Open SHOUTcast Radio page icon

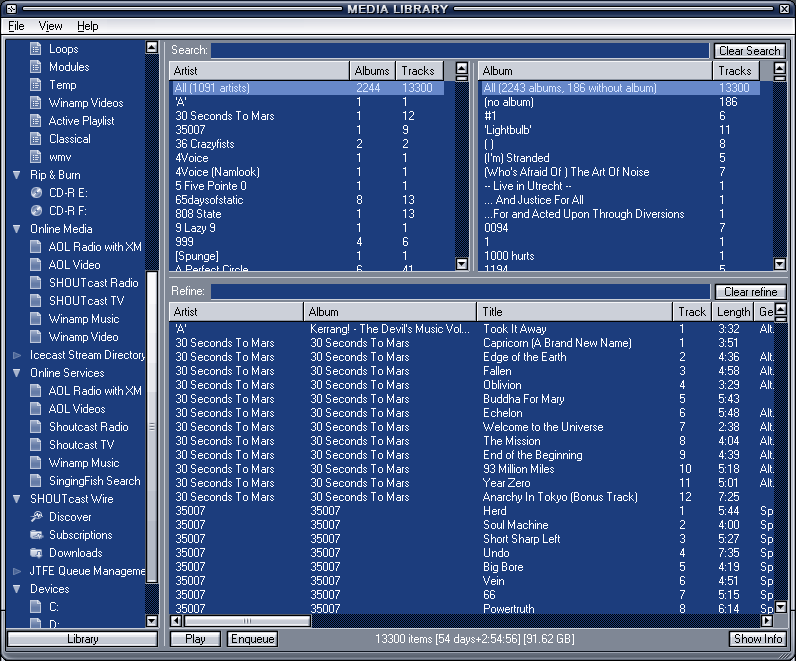click(36, 283)
